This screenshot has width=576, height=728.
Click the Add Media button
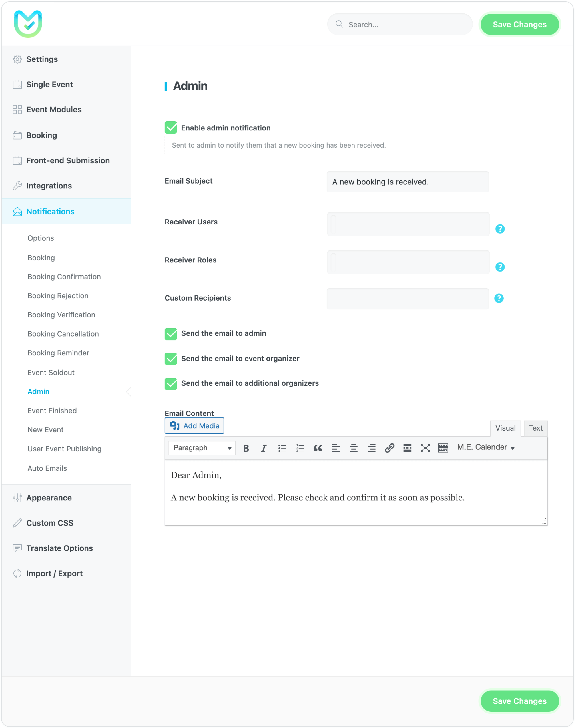pyautogui.click(x=194, y=426)
